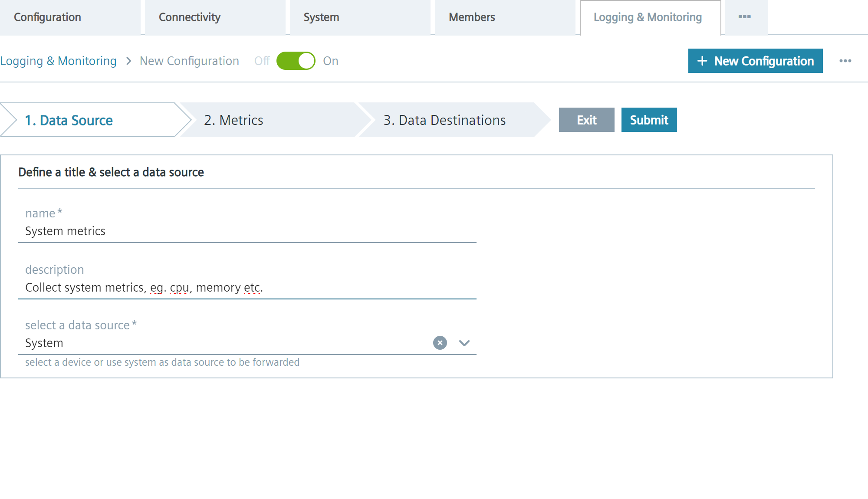The width and height of the screenshot is (868, 499).
Task: Click the Submit button
Action: pyautogui.click(x=649, y=120)
